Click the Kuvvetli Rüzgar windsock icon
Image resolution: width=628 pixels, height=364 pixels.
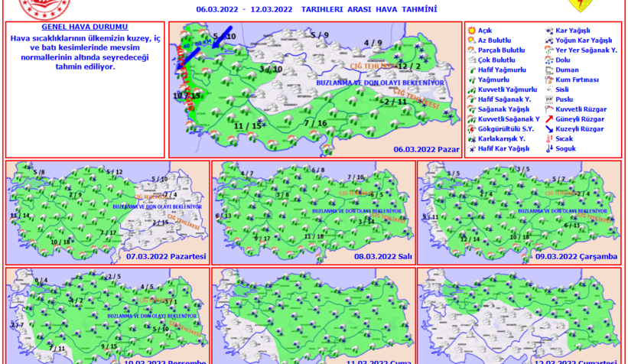click(x=549, y=109)
